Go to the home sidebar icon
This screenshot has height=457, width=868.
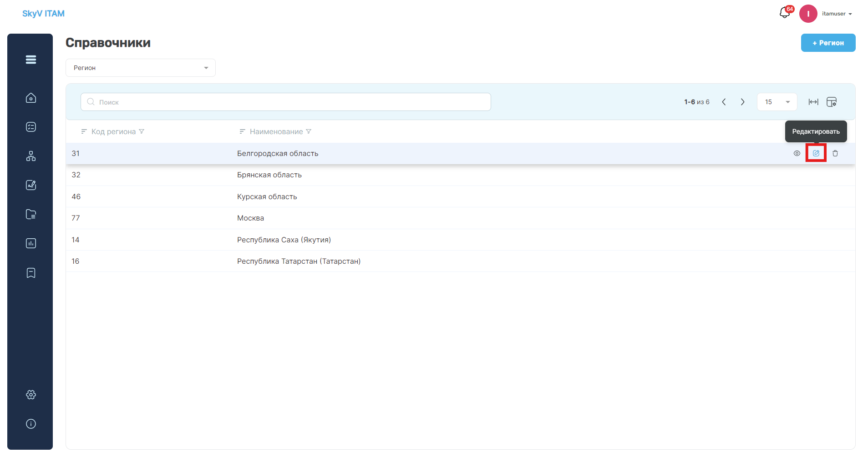(31, 98)
